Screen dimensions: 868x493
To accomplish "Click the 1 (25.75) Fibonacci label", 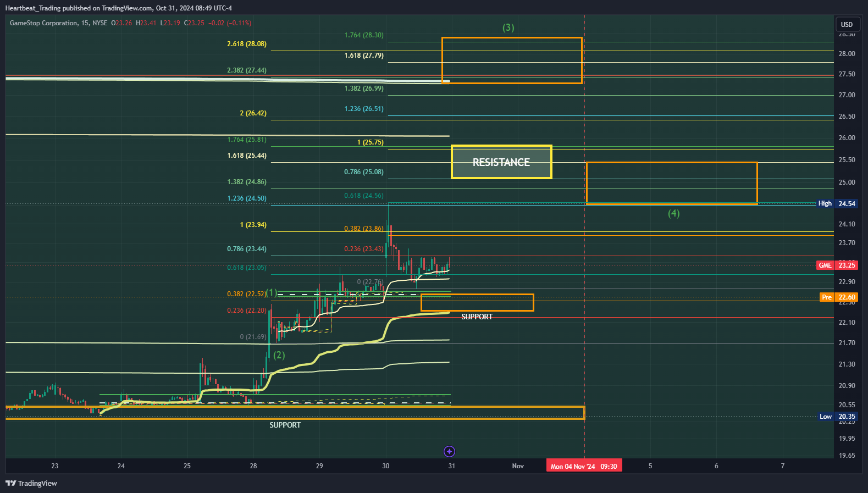I will (x=371, y=142).
